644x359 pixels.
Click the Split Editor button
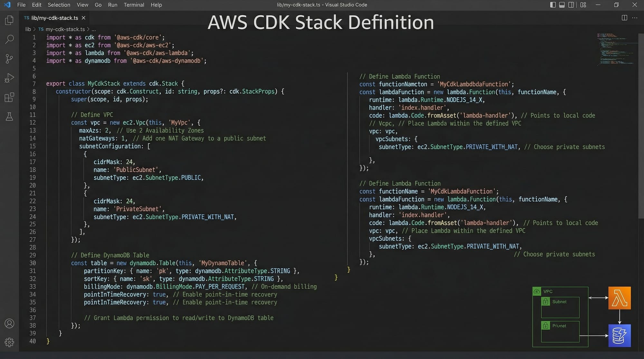[624, 18]
